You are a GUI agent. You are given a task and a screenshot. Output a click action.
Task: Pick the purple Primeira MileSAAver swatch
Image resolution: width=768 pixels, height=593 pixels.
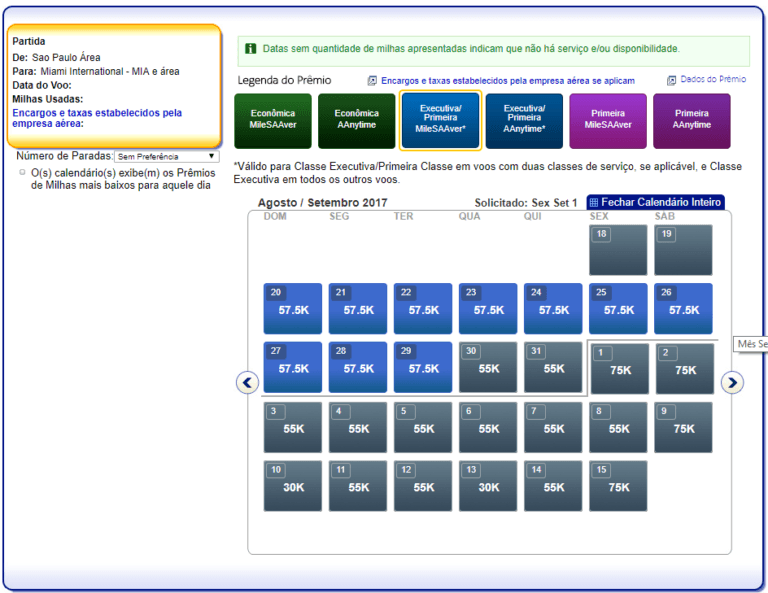click(608, 120)
